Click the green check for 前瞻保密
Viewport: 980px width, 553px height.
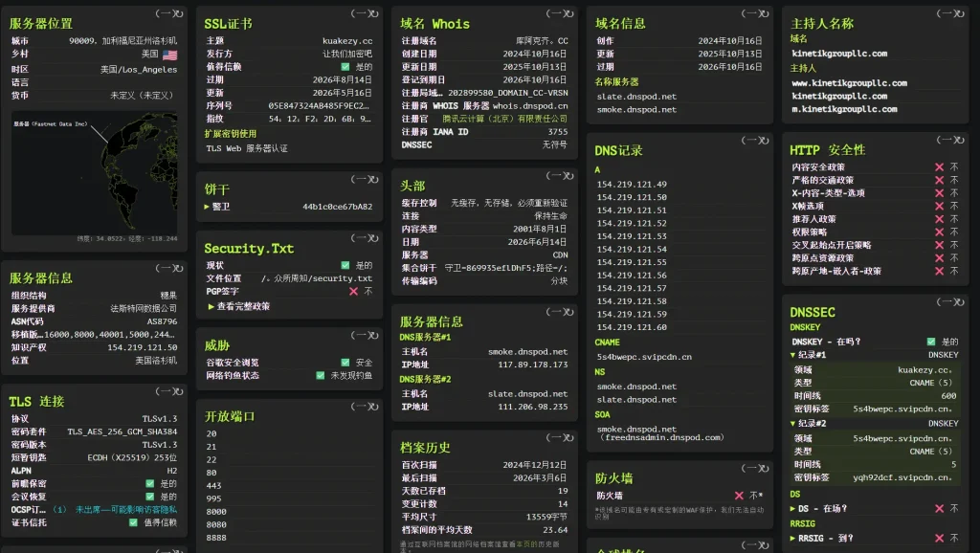click(150, 484)
